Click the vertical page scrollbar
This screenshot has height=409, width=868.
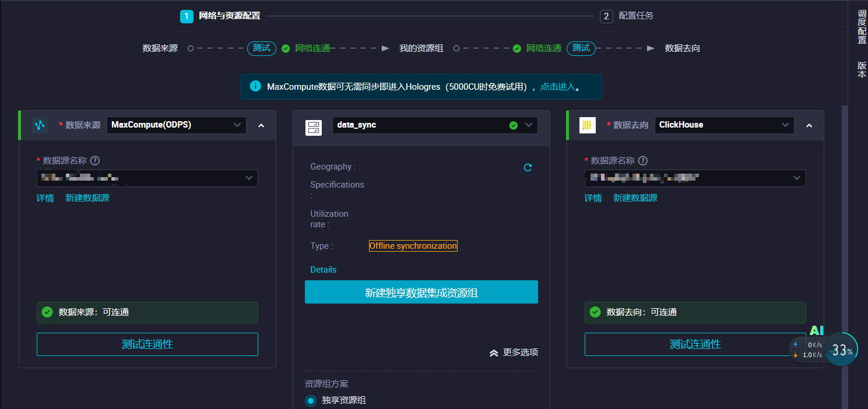[x=844, y=256]
